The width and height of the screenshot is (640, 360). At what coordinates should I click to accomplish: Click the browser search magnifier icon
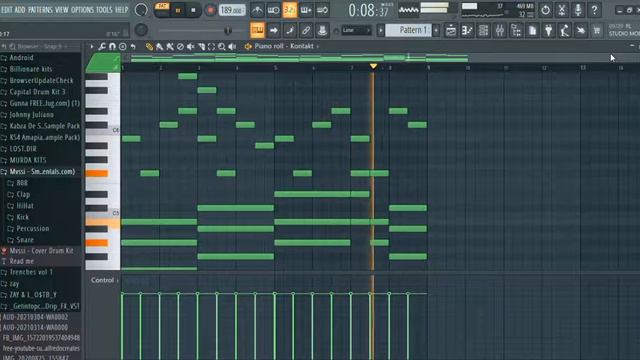[x=12, y=47]
